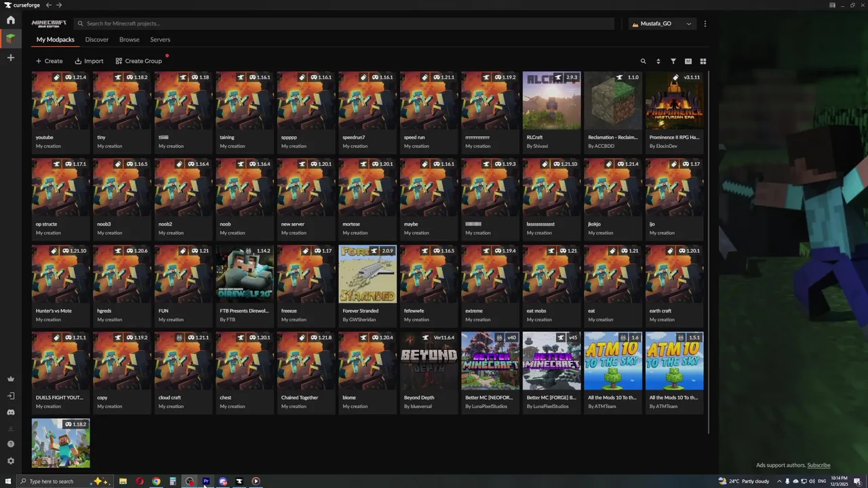The height and width of the screenshot is (488, 868).
Task: Open the All the Mods 10 v1.6 card
Action: tap(613, 371)
